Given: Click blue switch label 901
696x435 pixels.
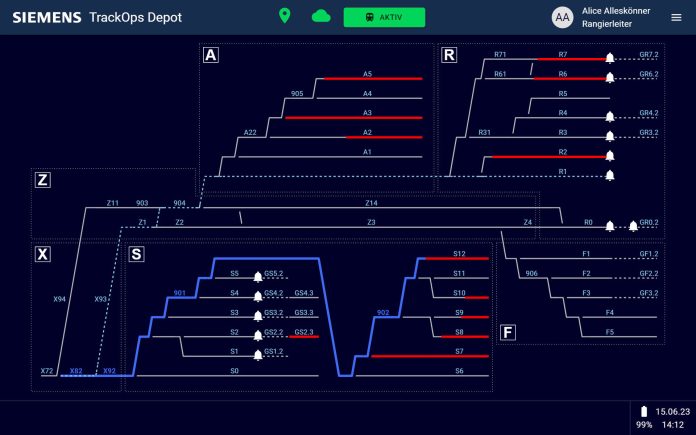Looking at the screenshot, I should pyautogui.click(x=179, y=293).
